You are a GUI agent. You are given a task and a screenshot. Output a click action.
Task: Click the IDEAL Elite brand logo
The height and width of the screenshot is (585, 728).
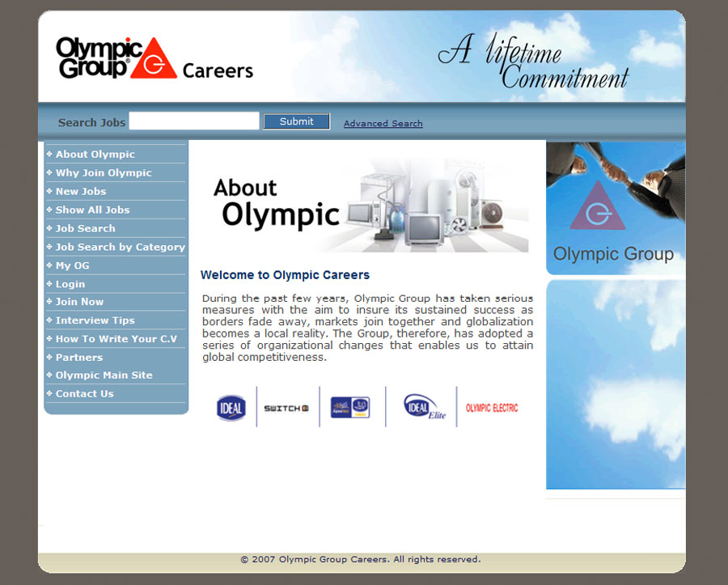pos(425,407)
